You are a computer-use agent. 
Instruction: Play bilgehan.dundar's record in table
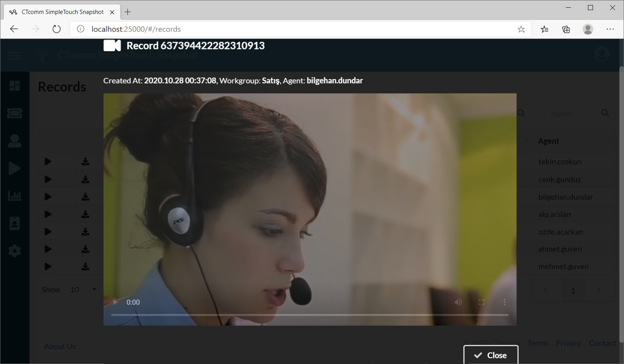tap(48, 197)
